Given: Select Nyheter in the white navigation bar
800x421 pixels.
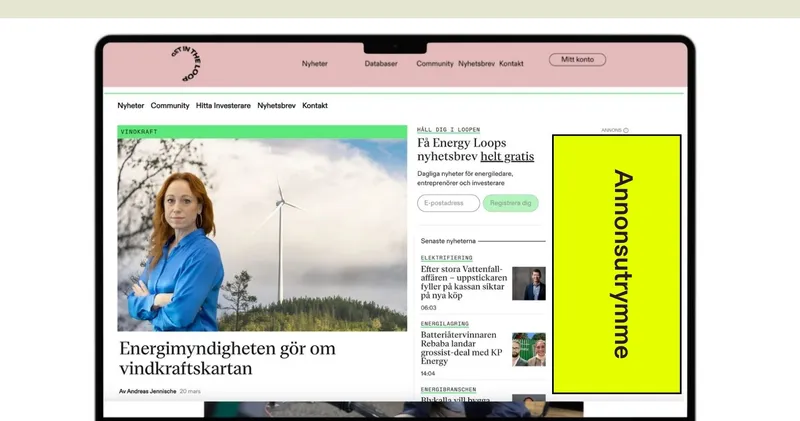Looking at the screenshot, I should 131,106.
